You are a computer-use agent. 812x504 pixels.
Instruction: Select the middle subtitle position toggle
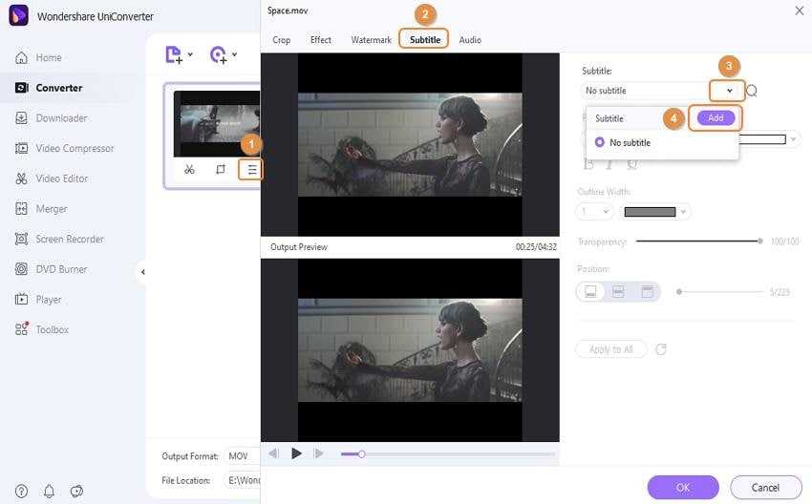coord(618,291)
